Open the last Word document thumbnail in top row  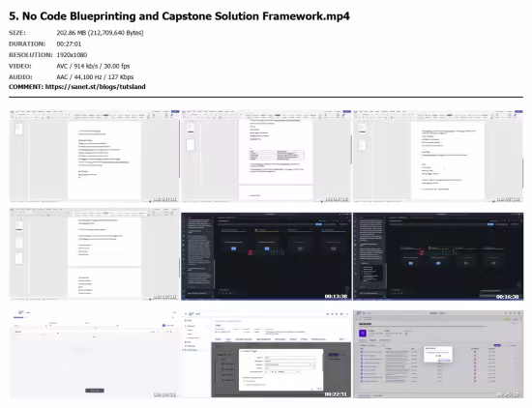click(438, 156)
